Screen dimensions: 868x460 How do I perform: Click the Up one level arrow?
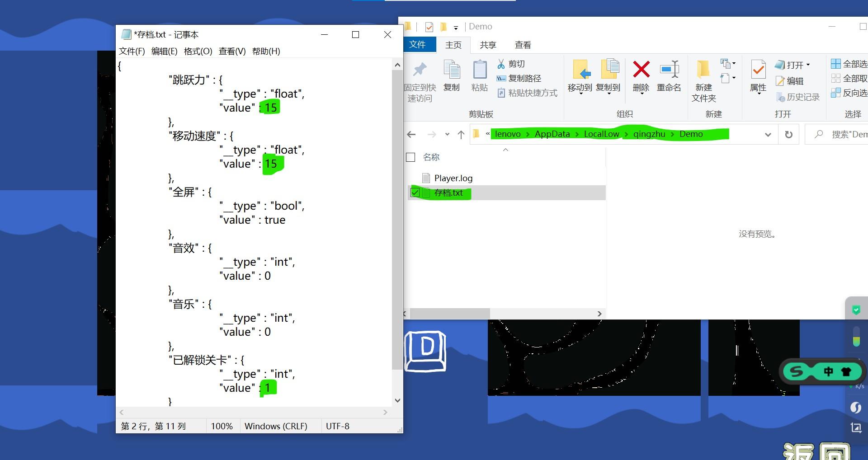coord(461,135)
